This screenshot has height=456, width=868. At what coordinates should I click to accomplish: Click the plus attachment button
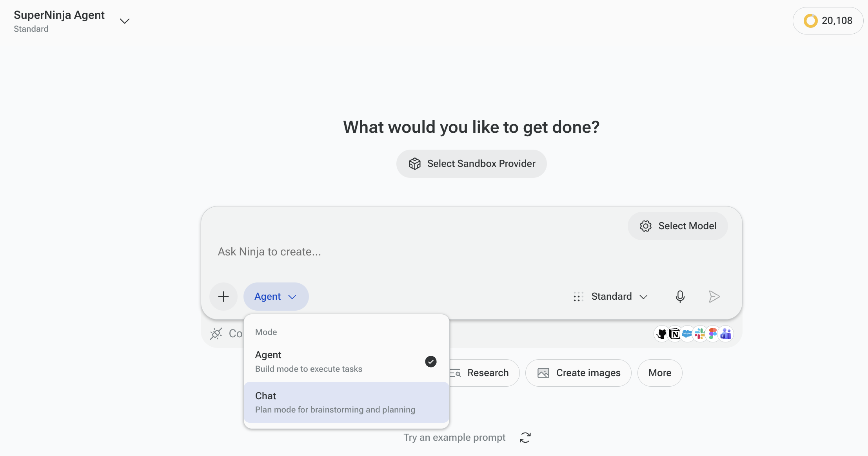[223, 297]
